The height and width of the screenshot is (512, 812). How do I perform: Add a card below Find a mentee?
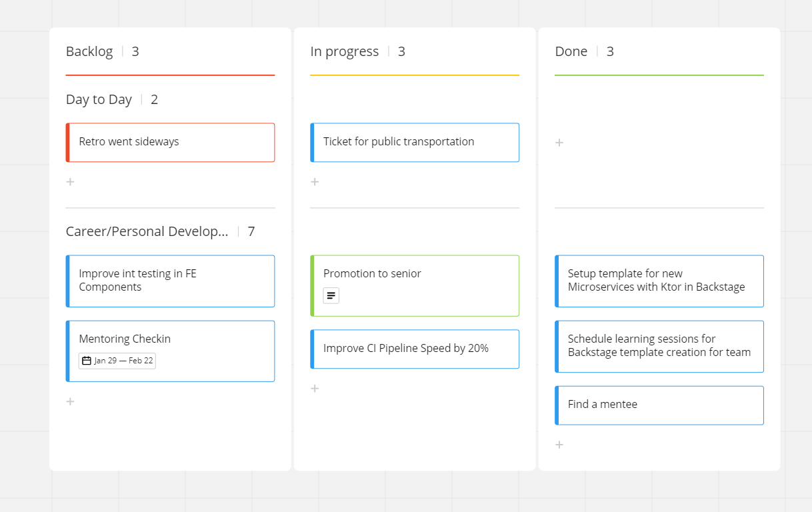(559, 445)
